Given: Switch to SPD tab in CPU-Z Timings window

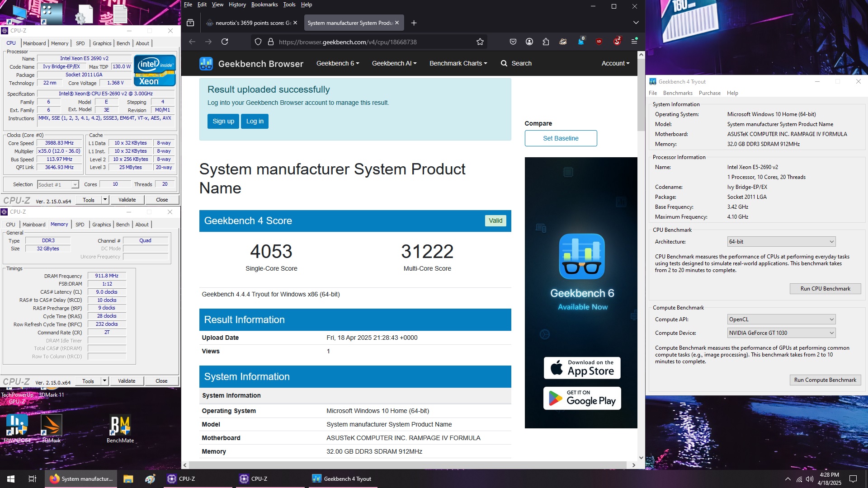Looking at the screenshot, I should click(x=80, y=225).
